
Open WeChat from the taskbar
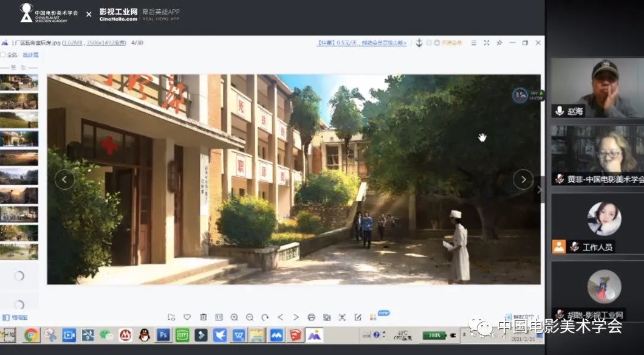[x=106, y=335]
